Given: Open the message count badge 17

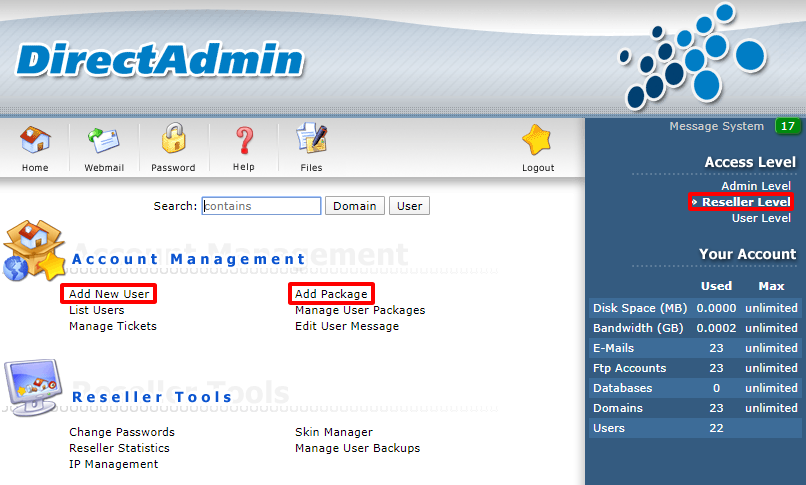Looking at the screenshot, I should click(787, 126).
